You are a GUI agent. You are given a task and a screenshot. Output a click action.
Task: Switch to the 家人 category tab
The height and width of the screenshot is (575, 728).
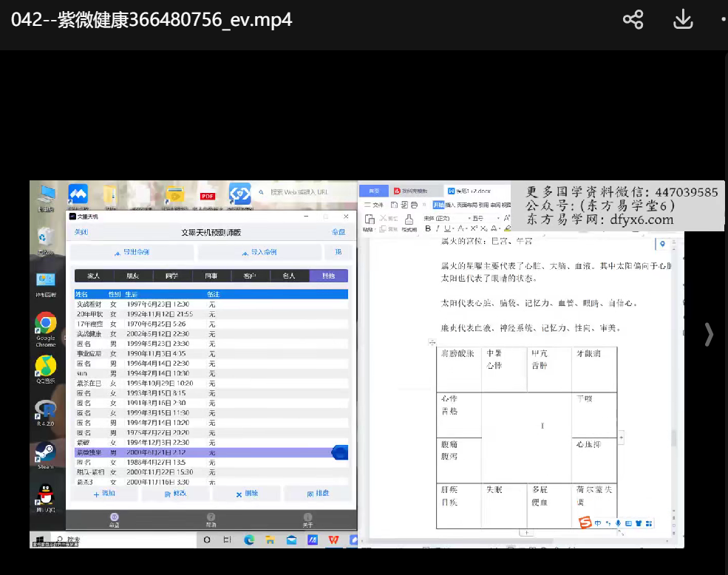(93, 276)
